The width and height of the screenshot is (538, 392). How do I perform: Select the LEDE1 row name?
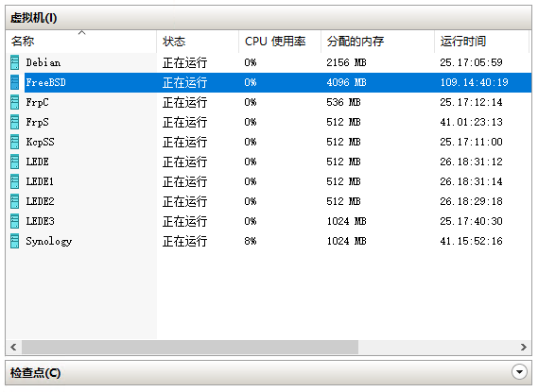[40, 181]
